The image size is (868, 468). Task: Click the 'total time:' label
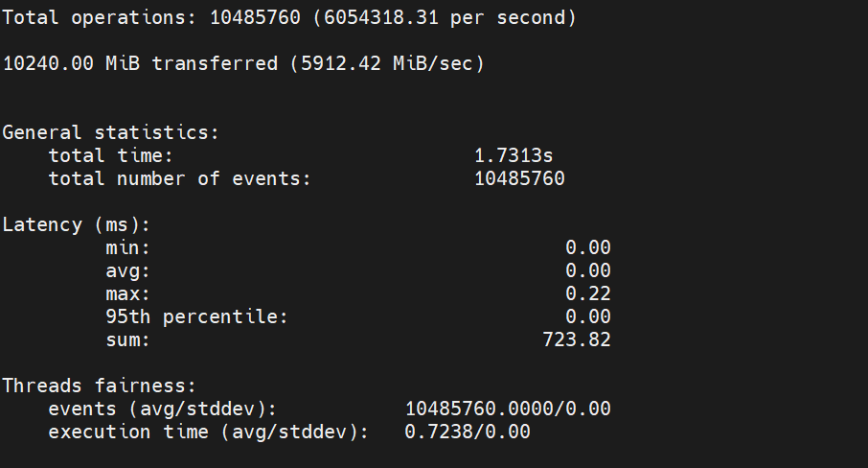pyautogui.click(x=111, y=155)
